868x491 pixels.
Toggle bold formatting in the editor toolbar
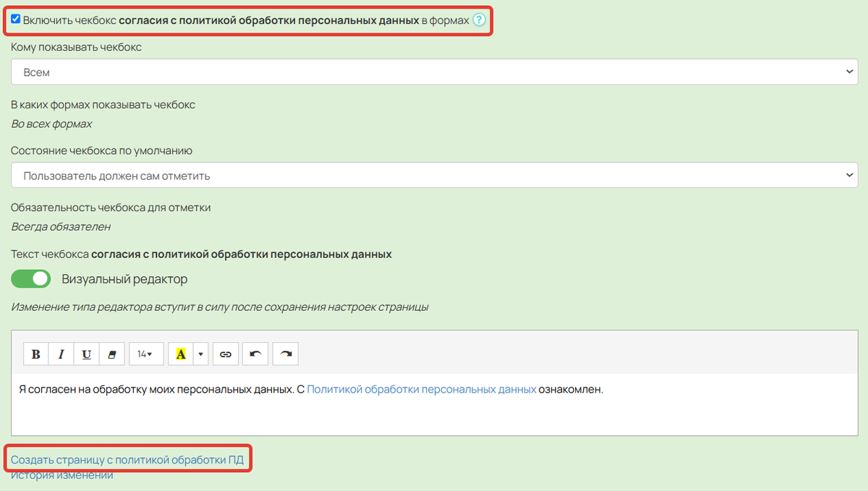click(x=35, y=354)
